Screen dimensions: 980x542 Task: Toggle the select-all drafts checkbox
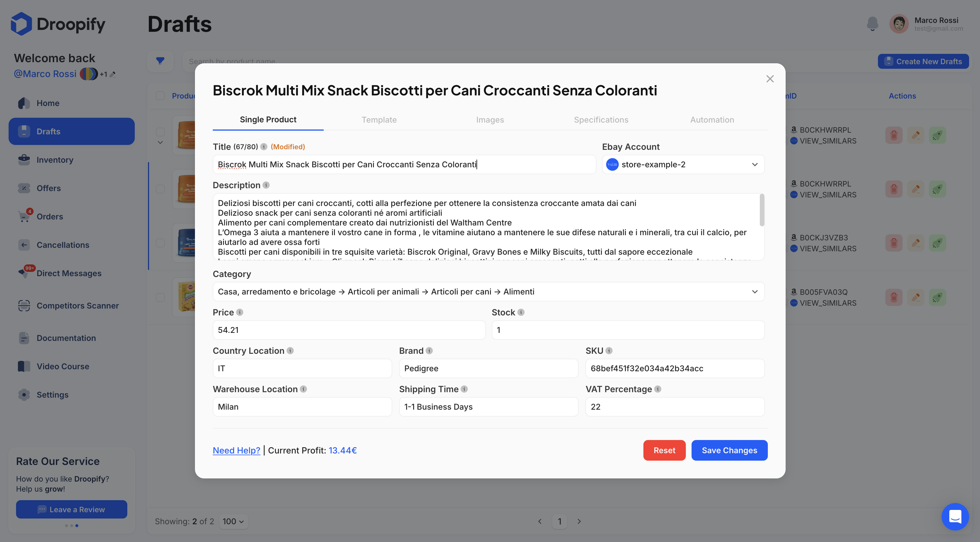coord(160,96)
